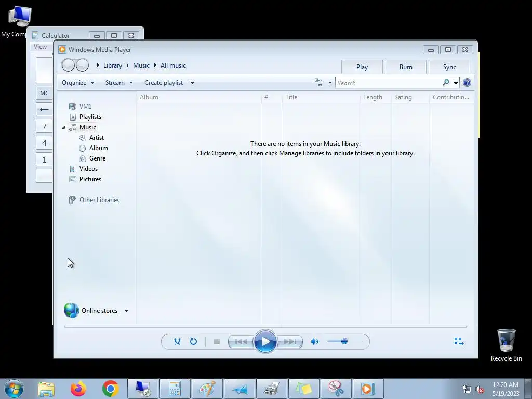Click the backspace arrow in Calculator
The width and height of the screenshot is (532, 399).
(x=44, y=109)
